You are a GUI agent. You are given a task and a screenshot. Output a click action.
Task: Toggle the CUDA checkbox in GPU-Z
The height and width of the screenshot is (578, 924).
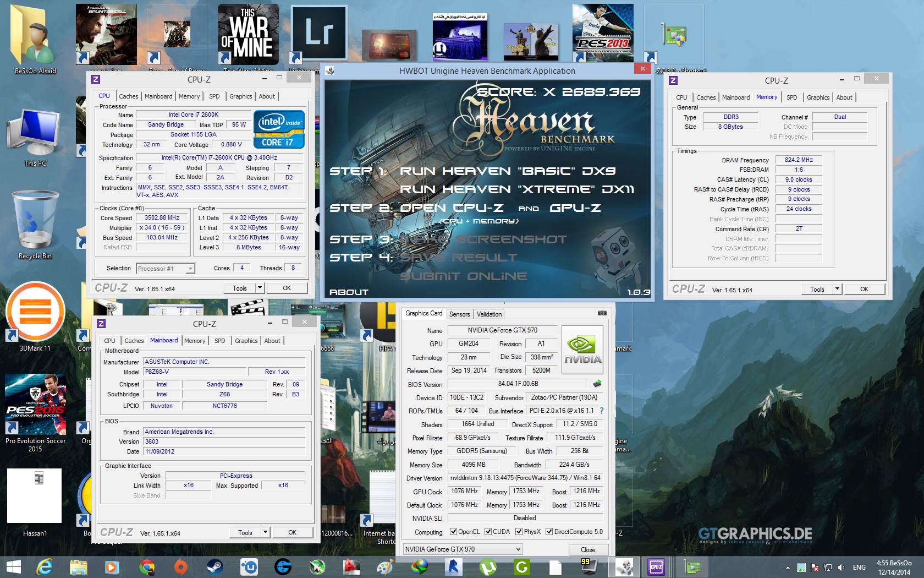pos(487,532)
